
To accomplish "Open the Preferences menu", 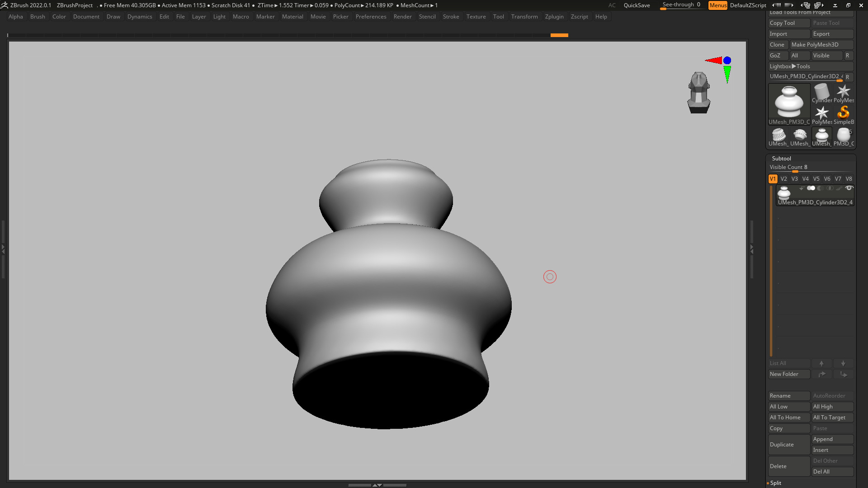I will point(371,17).
